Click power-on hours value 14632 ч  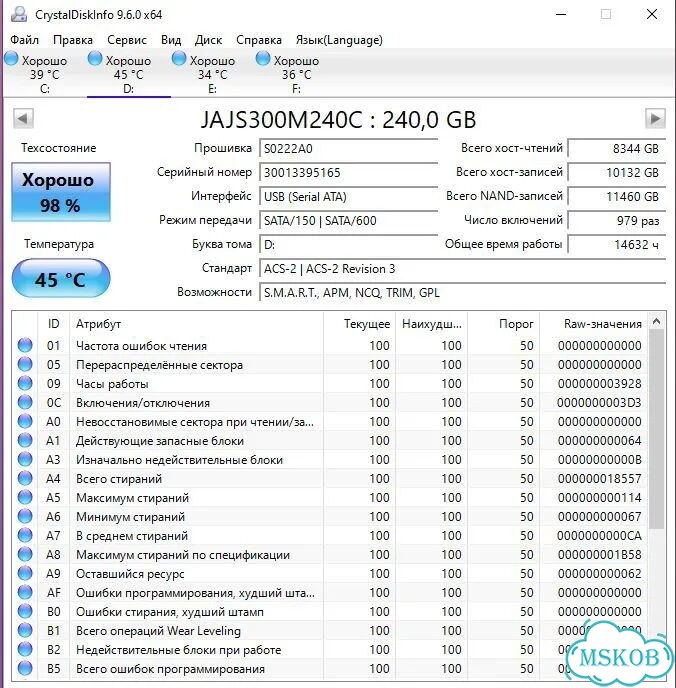click(617, 244)
